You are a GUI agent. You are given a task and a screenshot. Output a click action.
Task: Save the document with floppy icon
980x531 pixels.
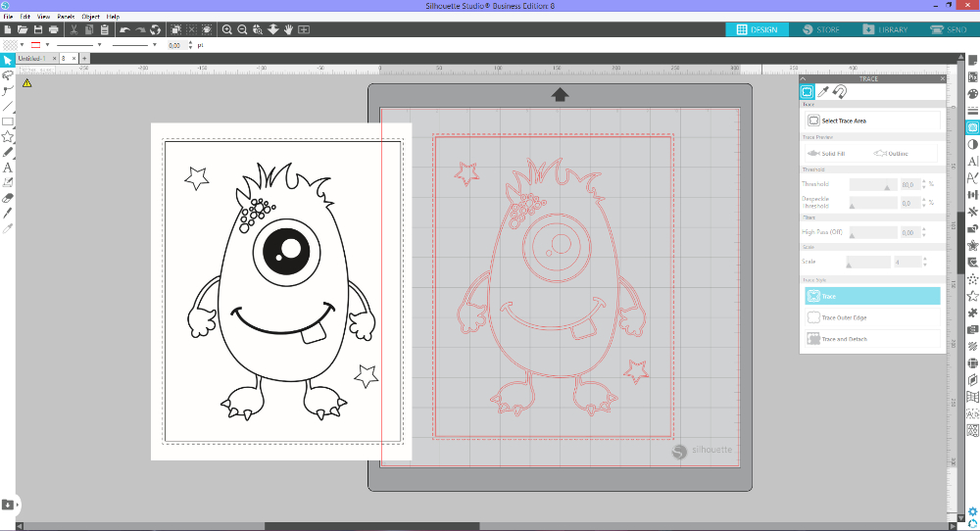(x=38, y=29)
